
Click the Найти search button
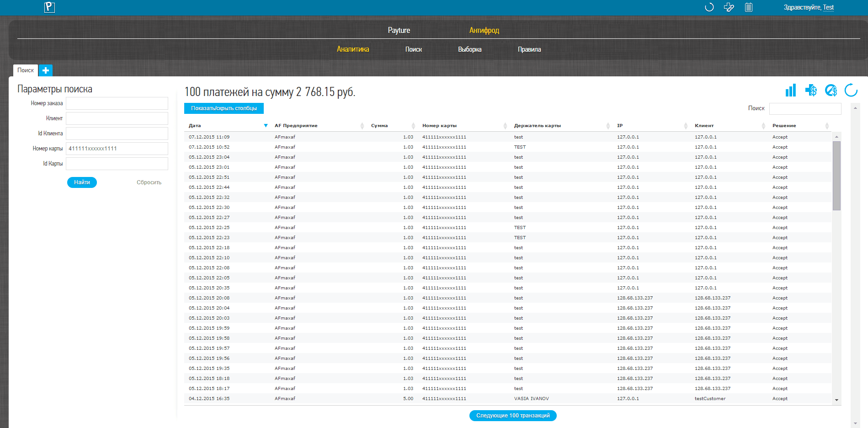tap(82, 182)
